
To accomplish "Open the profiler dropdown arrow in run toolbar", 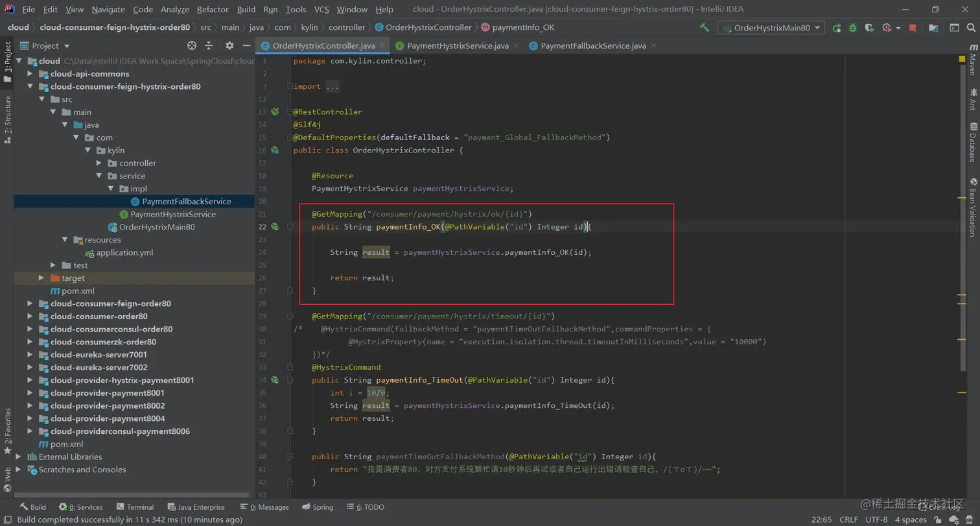I will tap(898, 28).
